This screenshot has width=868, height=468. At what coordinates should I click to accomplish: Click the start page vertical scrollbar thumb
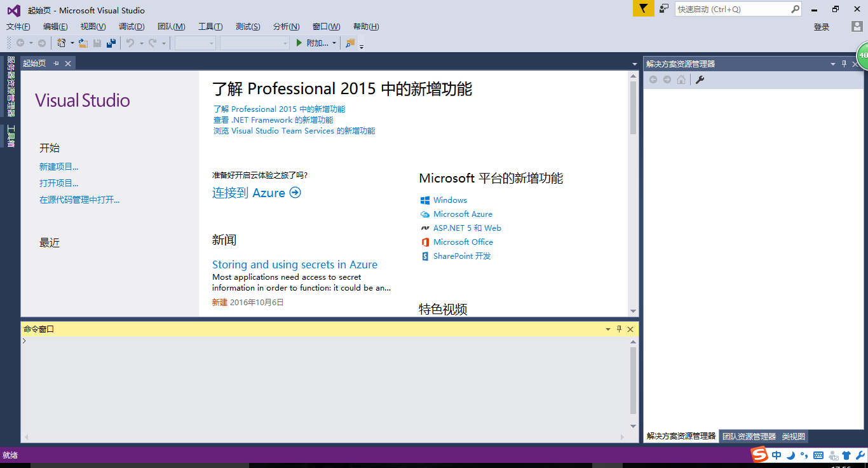633,107
